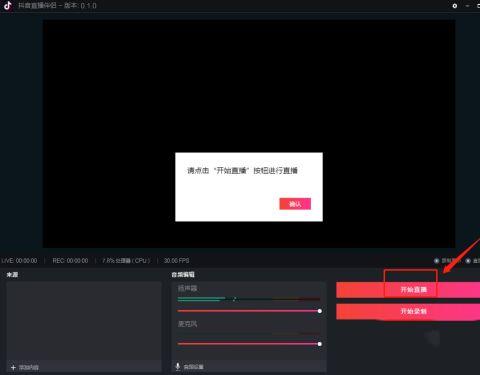
Task: Click the LIVE timer in the status bar
Action: click(19, 260)
